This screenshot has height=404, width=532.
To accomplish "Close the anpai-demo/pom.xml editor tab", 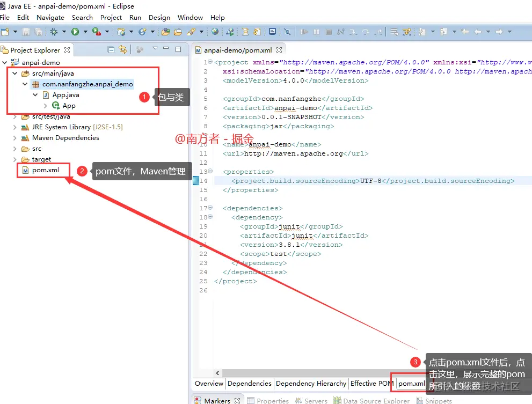I will point(279,50).
